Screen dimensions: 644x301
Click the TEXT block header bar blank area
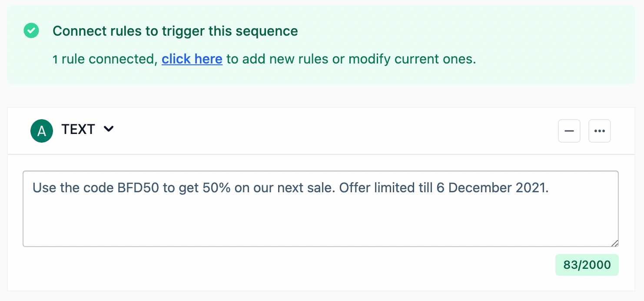[330, 131]
